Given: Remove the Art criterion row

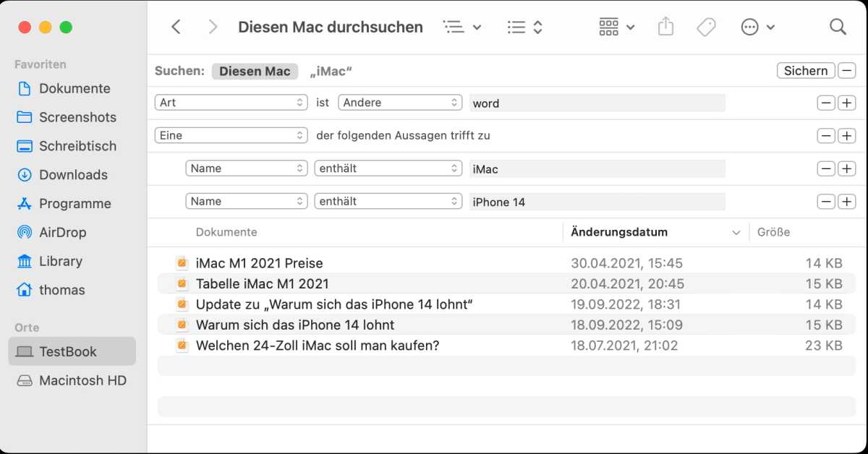Looking at the screenshot, I should pos(826,103).
